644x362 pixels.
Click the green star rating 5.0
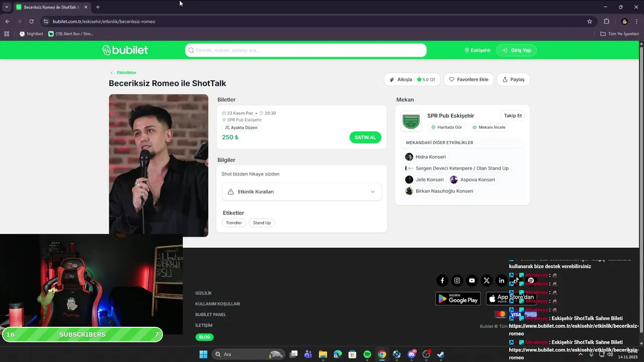pyautogui.click(x=426, y=79)
